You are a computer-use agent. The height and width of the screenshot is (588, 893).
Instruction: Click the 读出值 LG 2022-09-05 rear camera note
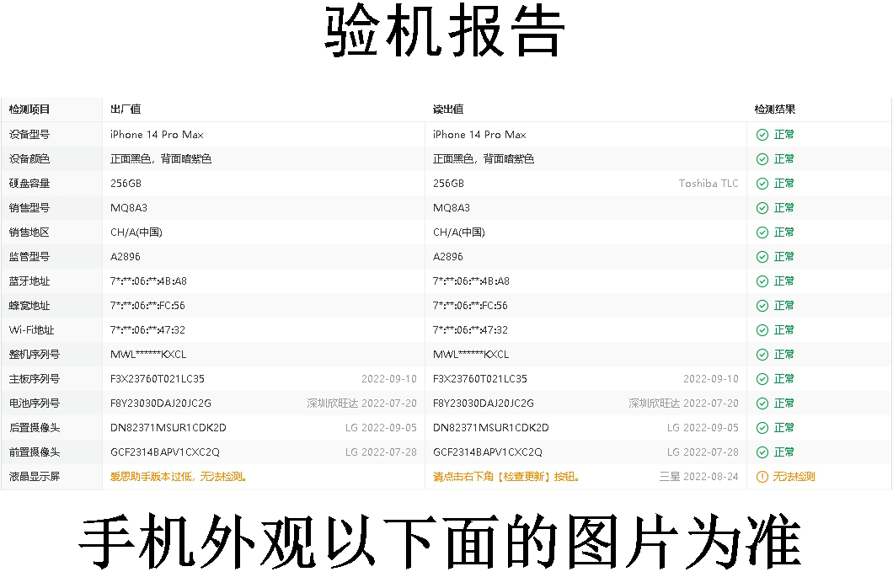point(703,428)
